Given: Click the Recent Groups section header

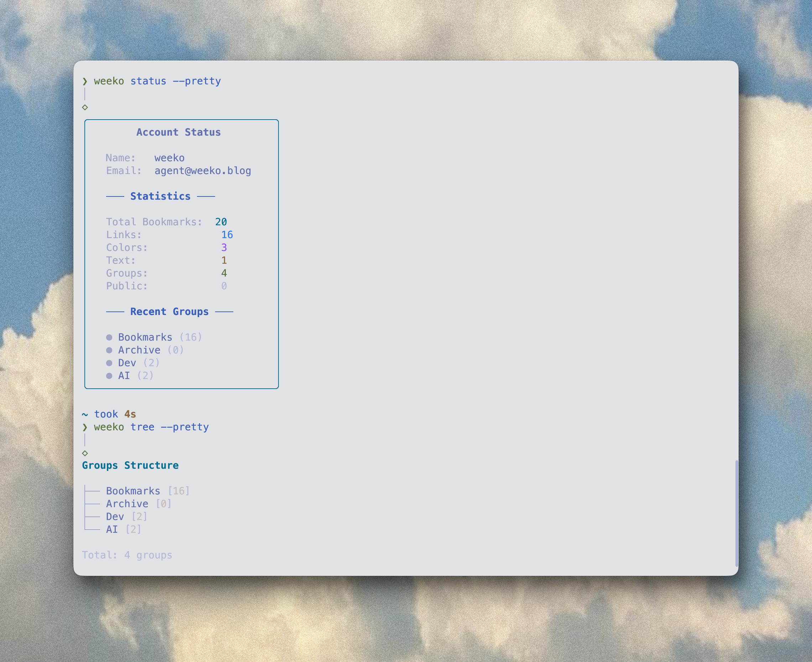Looking at the screenshot, I should pyautogui.click(x=170, y=312).
